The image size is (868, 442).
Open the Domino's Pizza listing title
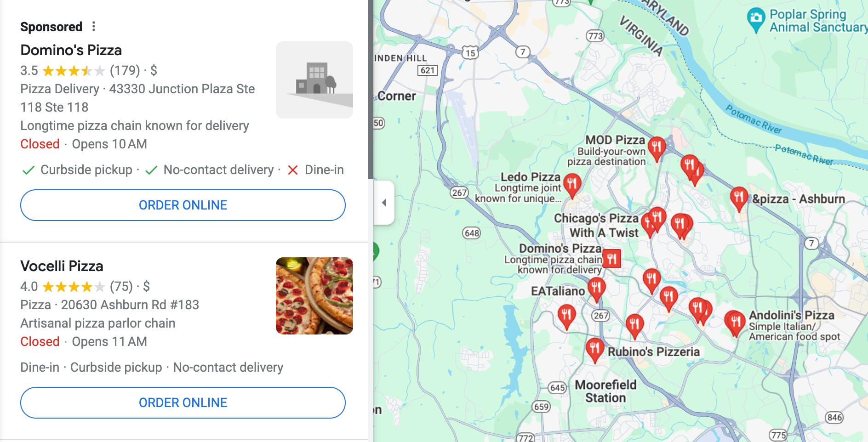[71, 50]
